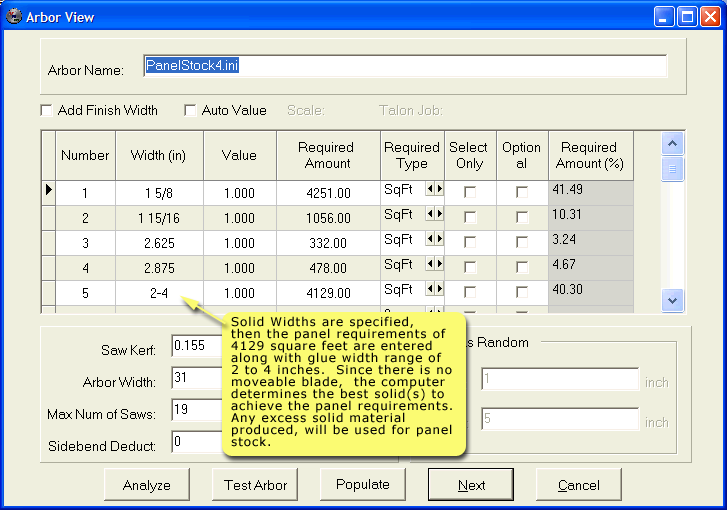This screenshot has width=727, height=510.
Task: Proceed with the Next button
Action: (471, 485)
